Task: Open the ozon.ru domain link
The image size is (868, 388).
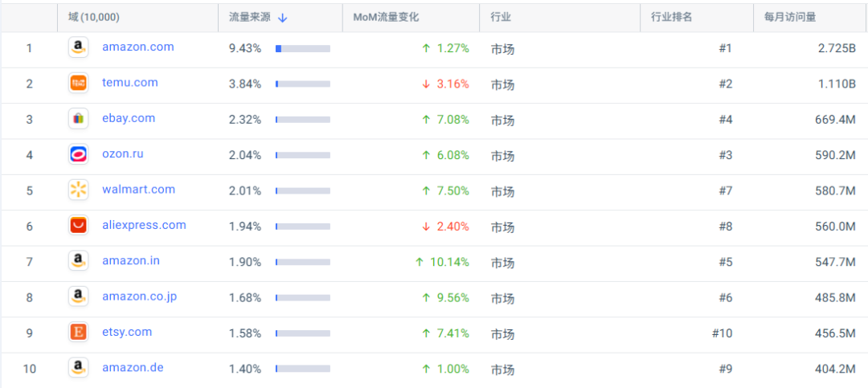Action: click(x=123, y=154)
